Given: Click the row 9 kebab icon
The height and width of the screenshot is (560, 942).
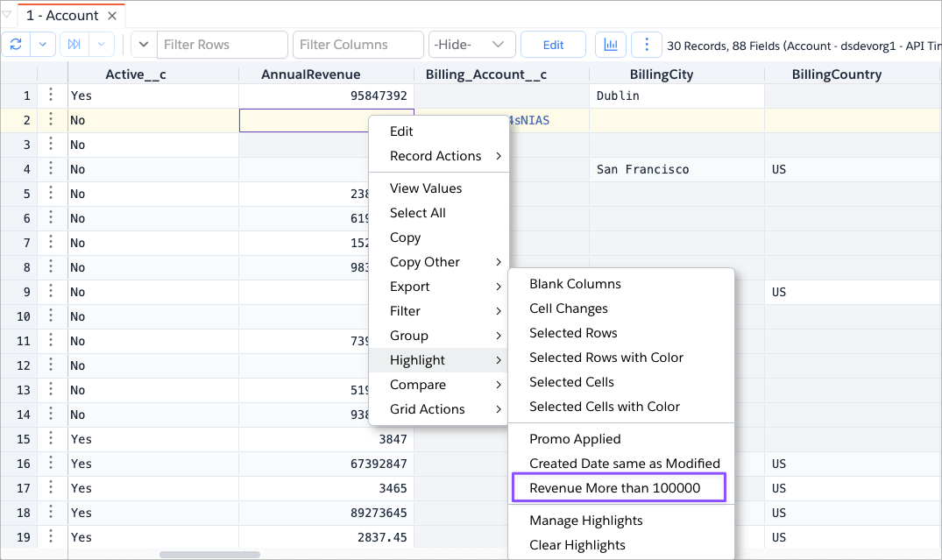Looking at the screenshot, I should pyautogui.click(x=52, y=292).
